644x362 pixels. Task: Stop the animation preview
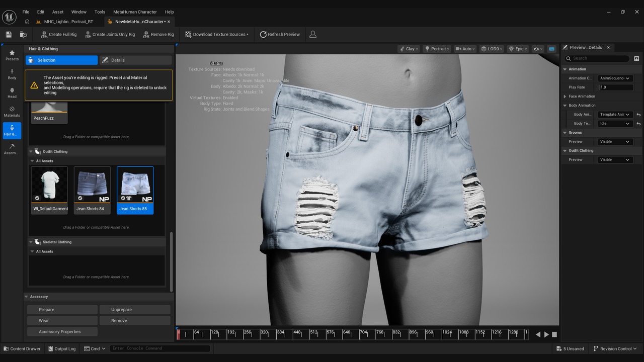coord(554,334)
